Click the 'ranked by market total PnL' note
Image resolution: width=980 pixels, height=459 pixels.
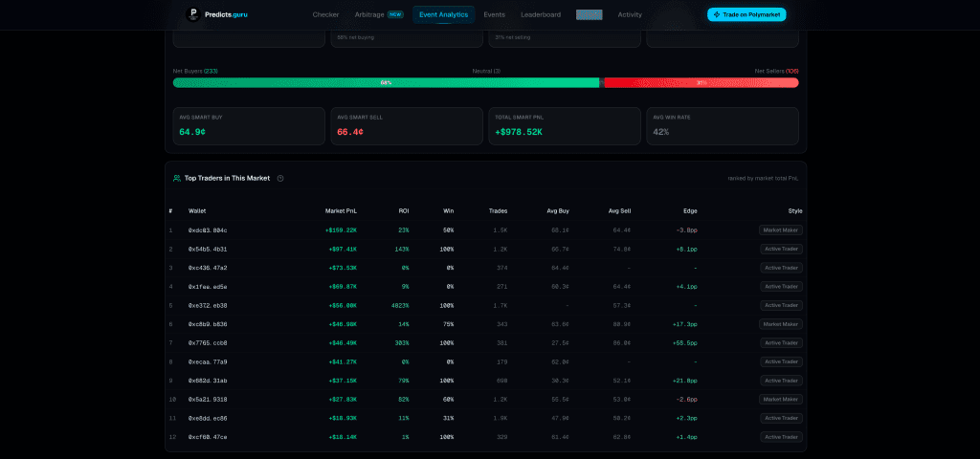[x=763, y=179]
